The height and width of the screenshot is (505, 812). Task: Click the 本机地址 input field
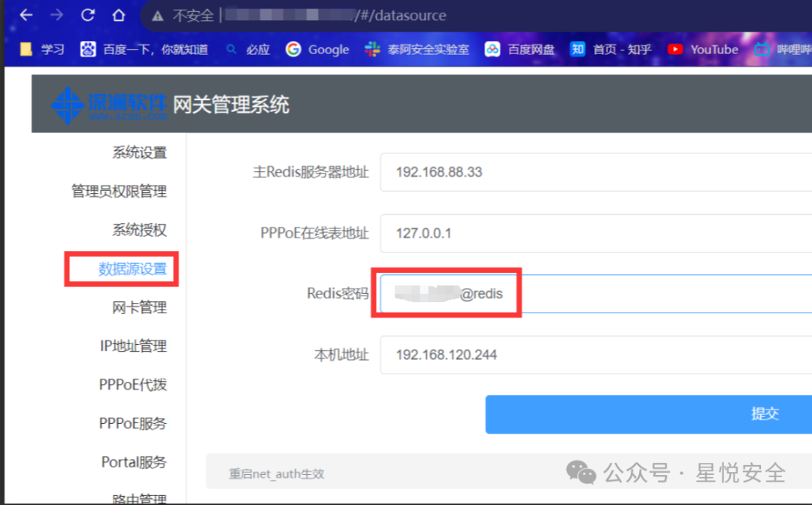[596, 355]
